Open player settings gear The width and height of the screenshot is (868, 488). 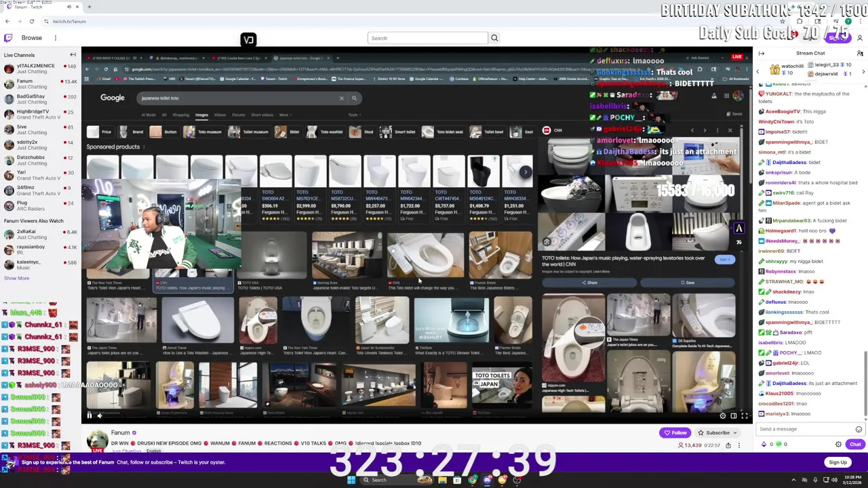click(722, 415)
